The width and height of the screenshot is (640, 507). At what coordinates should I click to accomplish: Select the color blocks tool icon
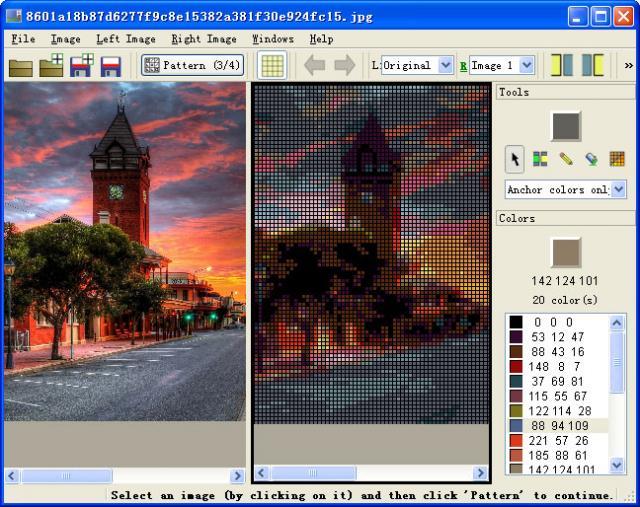[540, 159]
